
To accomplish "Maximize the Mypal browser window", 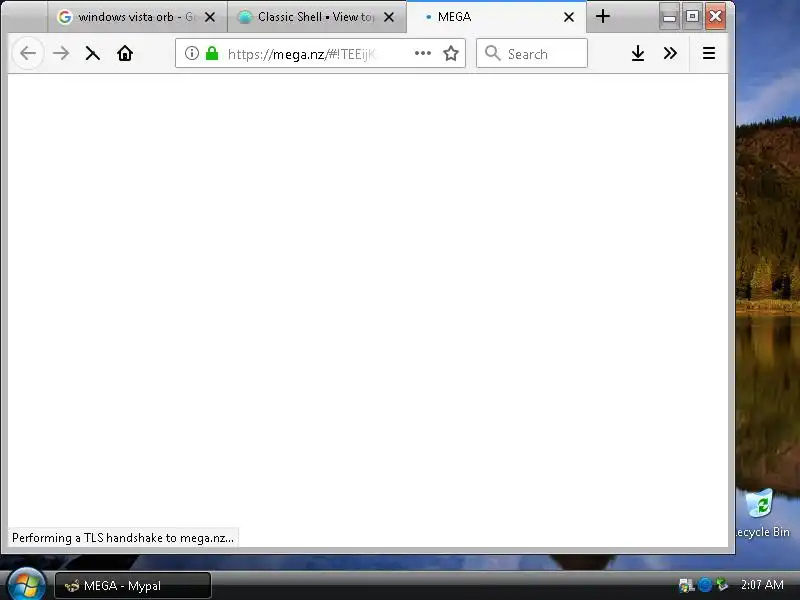I will (x=692, y=17).
